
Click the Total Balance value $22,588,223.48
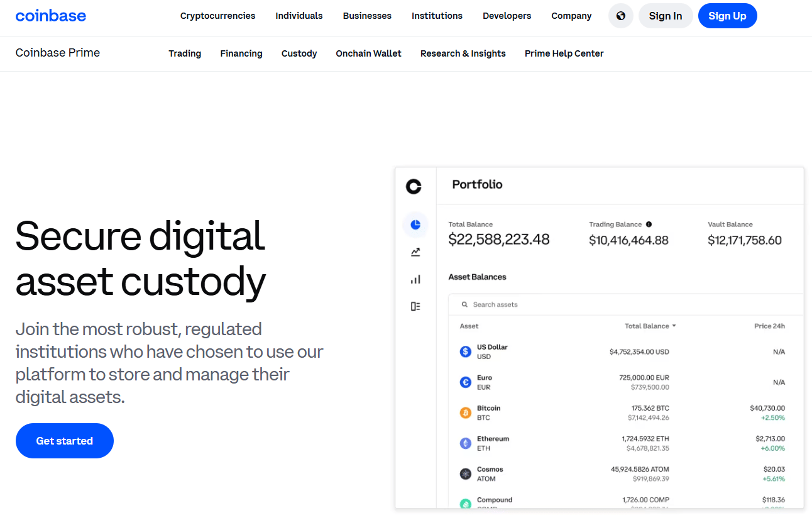point(499,240)
